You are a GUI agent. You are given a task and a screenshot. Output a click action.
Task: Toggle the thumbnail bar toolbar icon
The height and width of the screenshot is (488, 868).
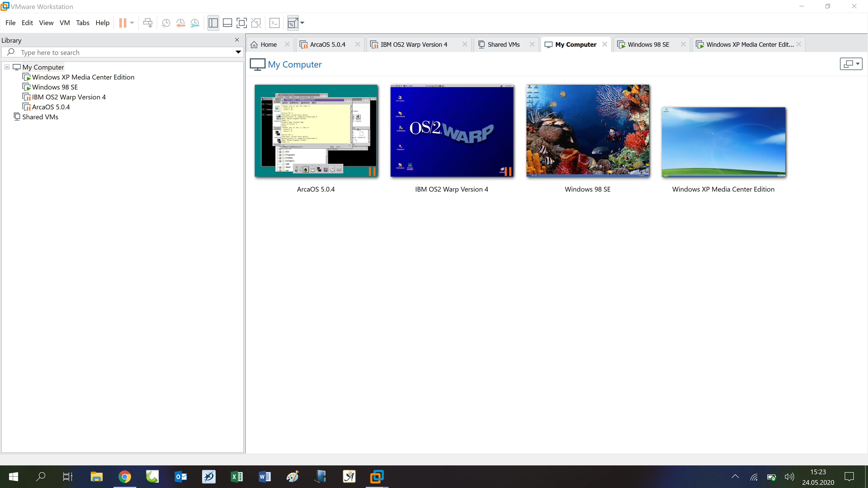pyautogui.click(x=227, y=23)
